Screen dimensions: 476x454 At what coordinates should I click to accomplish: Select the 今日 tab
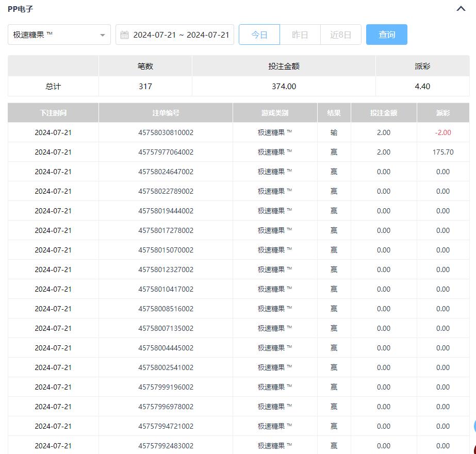tap(259, 35)
